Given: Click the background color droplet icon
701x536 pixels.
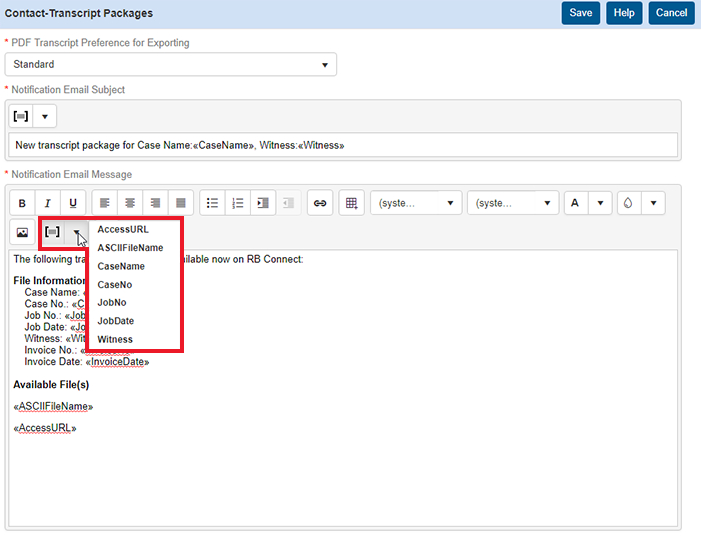Looking at the screenshot, I should point(629,203).
